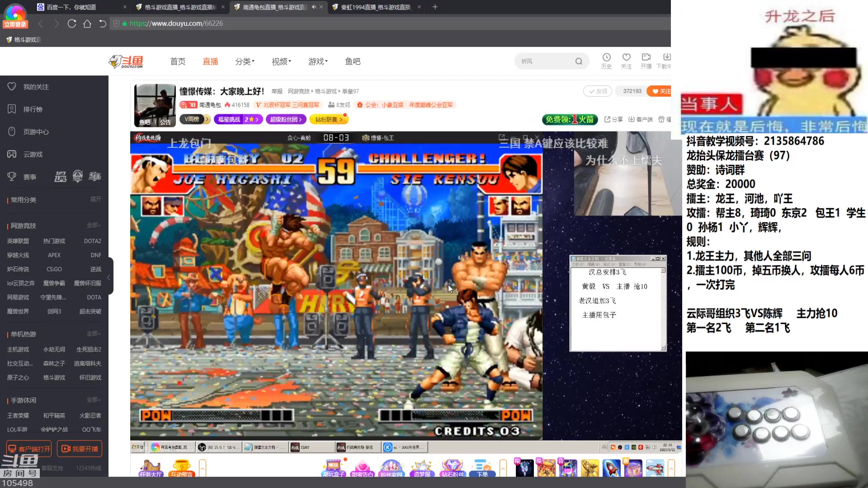This screenshot has width=868, height=488.
Task: Show all 单机热游 categories via 全部
Action: click(x=94, y=333)
